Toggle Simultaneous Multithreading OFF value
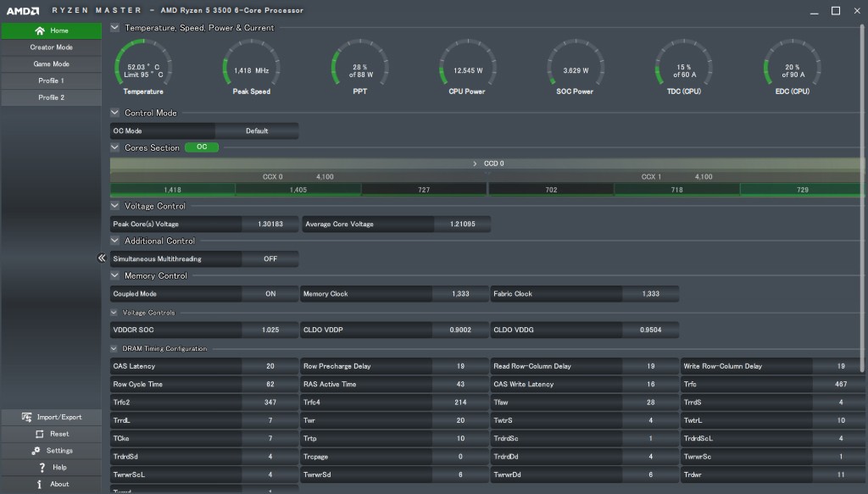 [270, 259]
